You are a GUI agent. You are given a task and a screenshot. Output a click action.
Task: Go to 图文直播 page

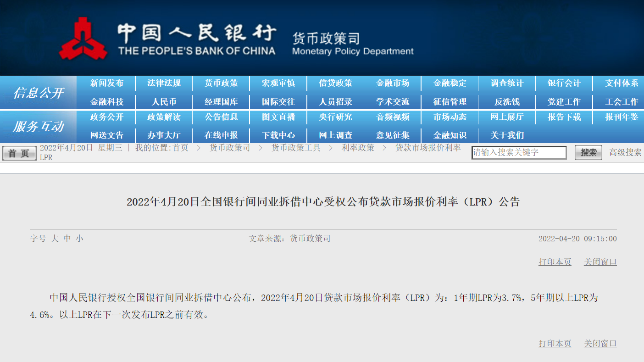(x=278, y=117)
